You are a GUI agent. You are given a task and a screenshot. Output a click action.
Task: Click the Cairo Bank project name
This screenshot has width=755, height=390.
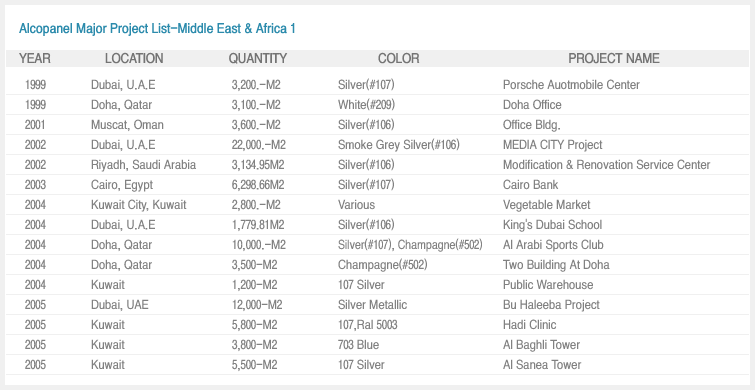(x=531, y=185)
